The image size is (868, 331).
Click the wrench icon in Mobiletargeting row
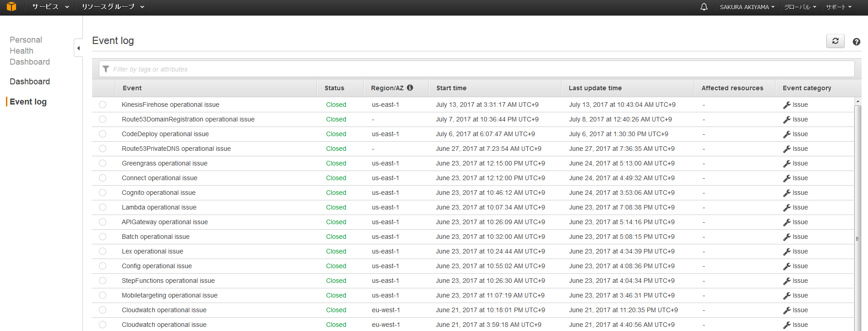786,296
